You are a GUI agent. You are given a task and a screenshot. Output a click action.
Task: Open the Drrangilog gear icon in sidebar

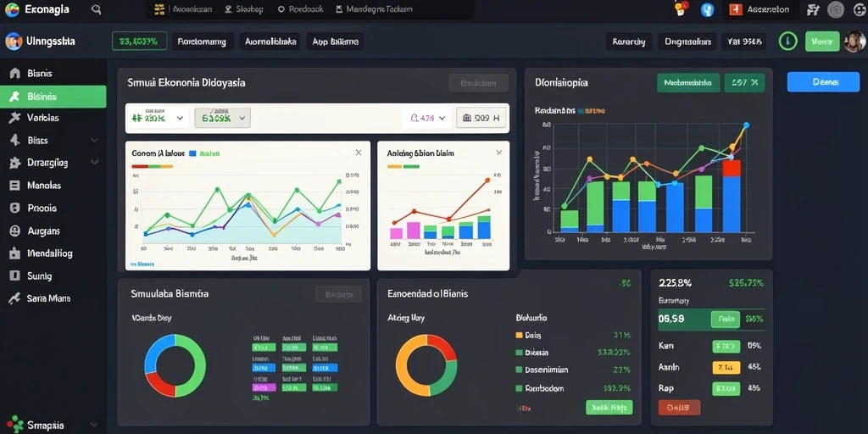15,164
